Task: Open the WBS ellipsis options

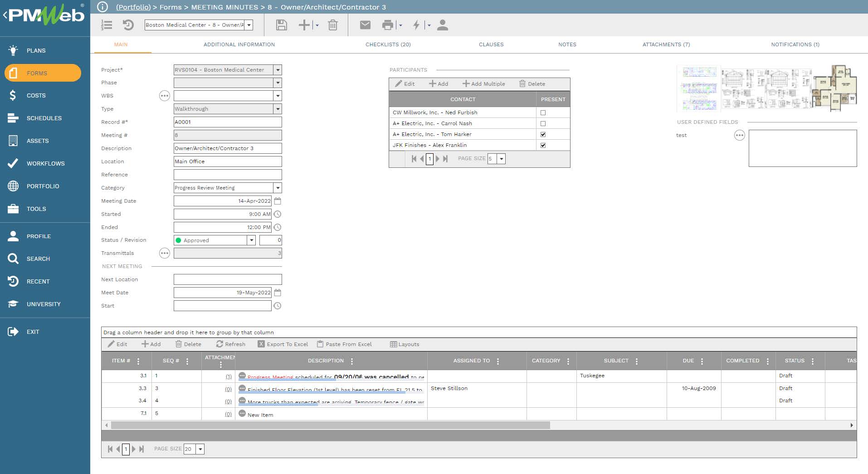Action: (165, 96)
